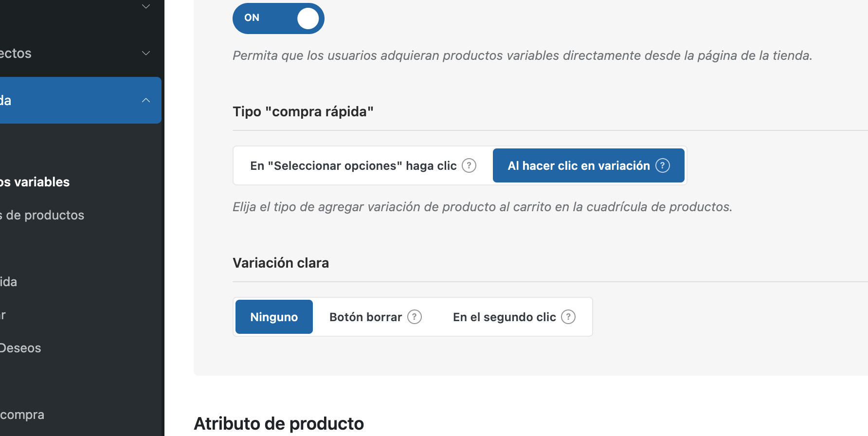
Task: Open sidebar item ending in "Deseos"
Action: tap(20, 348)
